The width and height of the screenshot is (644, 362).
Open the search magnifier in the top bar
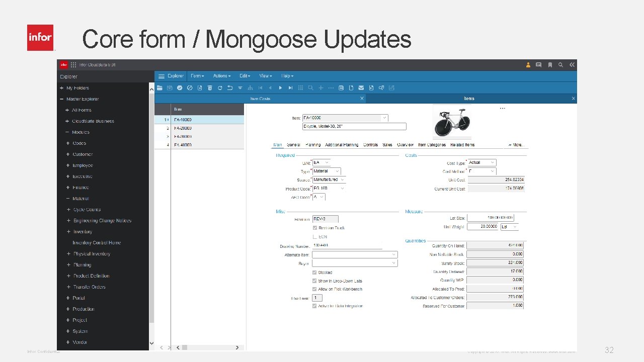pyautogui.click(x=560, y=64)
